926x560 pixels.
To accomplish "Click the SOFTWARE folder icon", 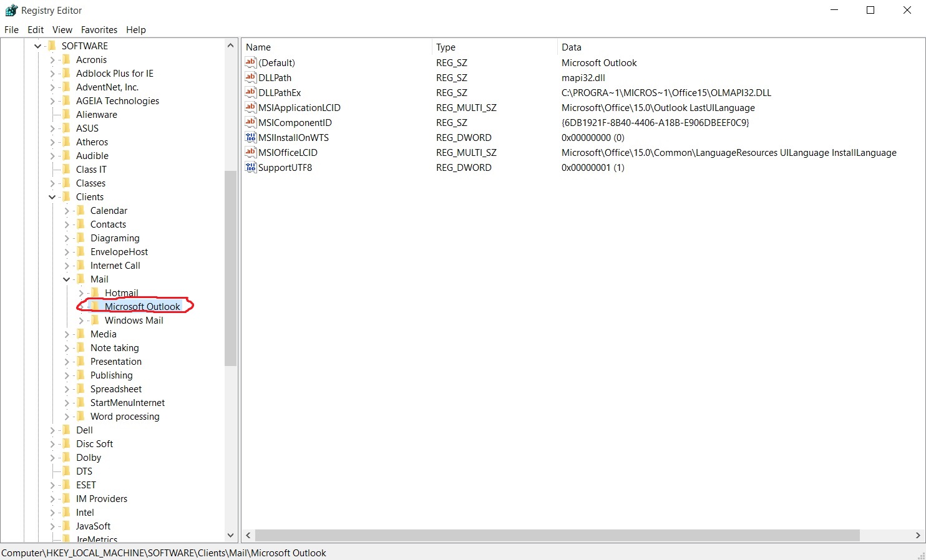I will click(52, 46).
